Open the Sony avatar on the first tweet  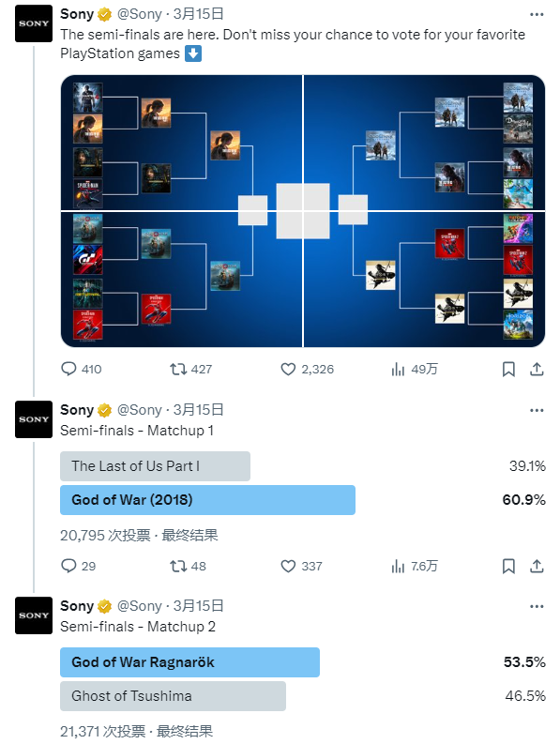click(x=34, y=23)
